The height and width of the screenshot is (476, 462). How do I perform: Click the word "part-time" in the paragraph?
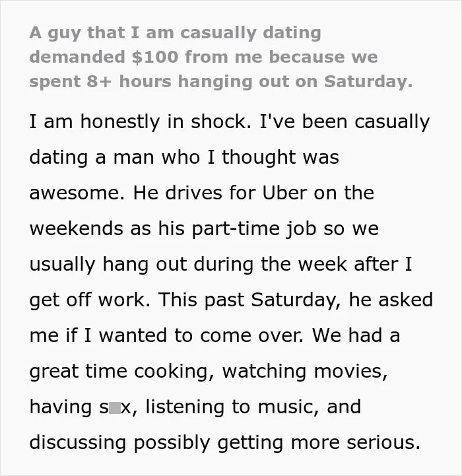click(x=236, y=229)
